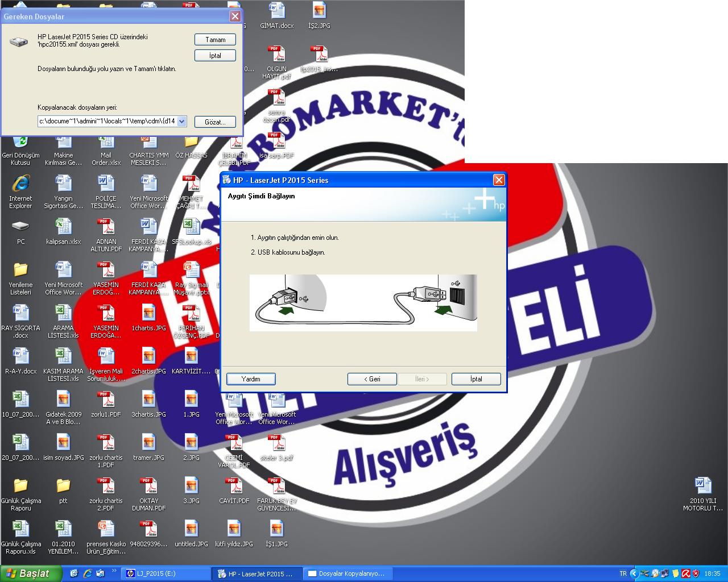Launch Internet Explorer from quick launch bar

pyautogui.click(x=87, y=573)
